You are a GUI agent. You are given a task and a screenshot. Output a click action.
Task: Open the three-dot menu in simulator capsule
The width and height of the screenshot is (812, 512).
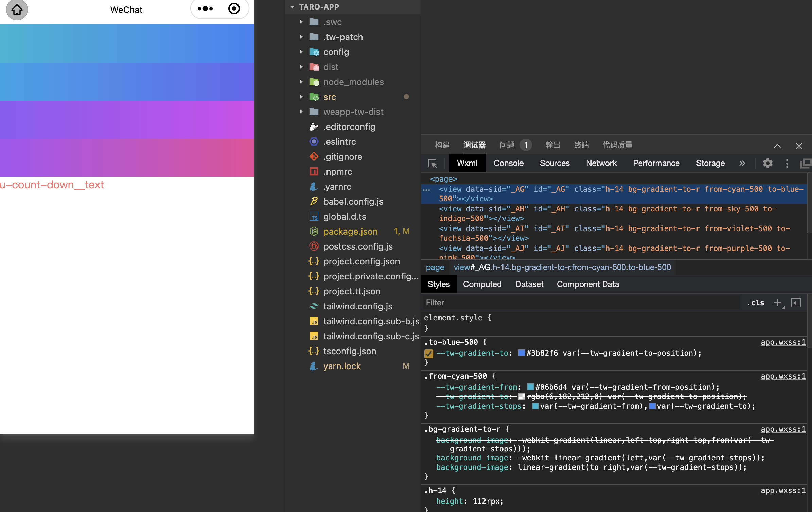(x=205, y=9)
